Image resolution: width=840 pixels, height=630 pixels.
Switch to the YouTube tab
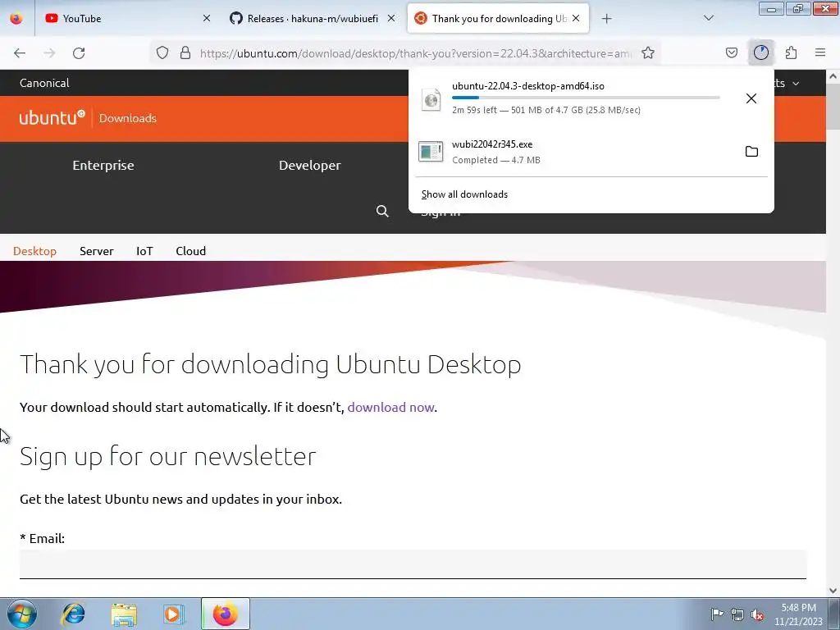point(127,19)
